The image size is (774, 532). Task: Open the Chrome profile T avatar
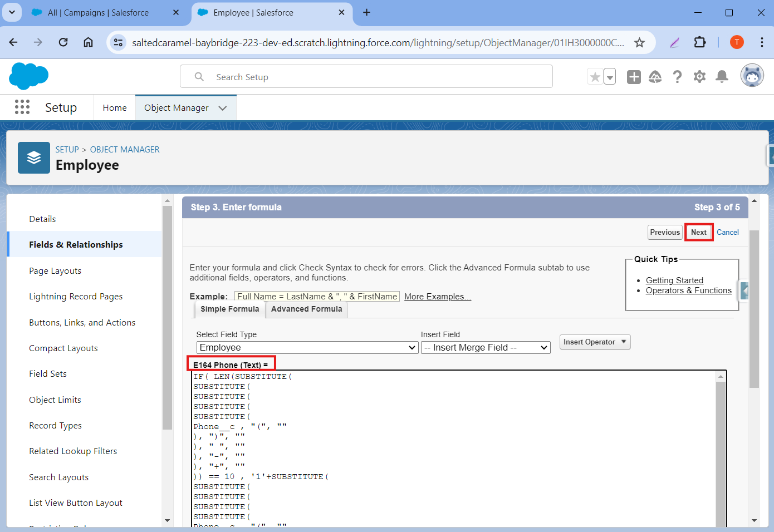[x=737, y=42]
